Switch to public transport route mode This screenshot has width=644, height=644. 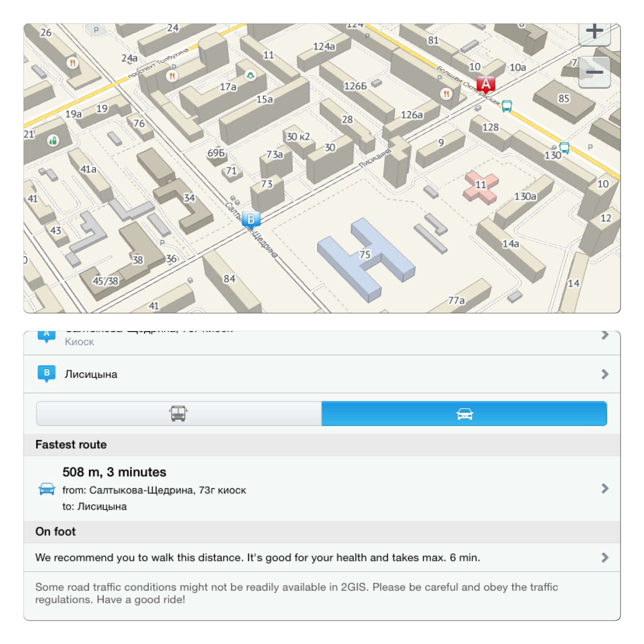coord(179,413)
